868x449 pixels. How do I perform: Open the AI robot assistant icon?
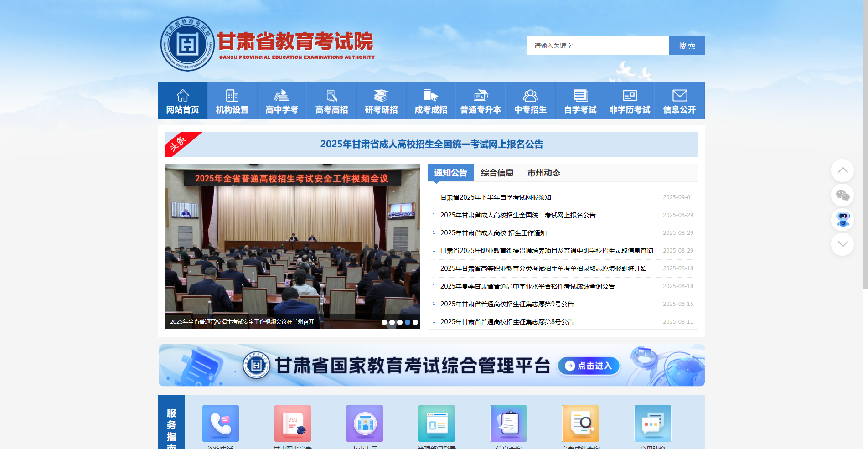[843, 221]
